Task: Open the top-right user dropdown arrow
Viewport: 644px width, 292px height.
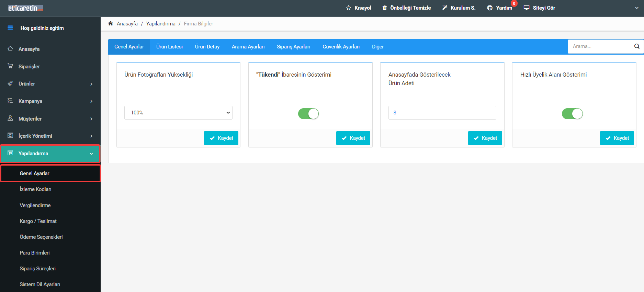Action: coord(637,8)
